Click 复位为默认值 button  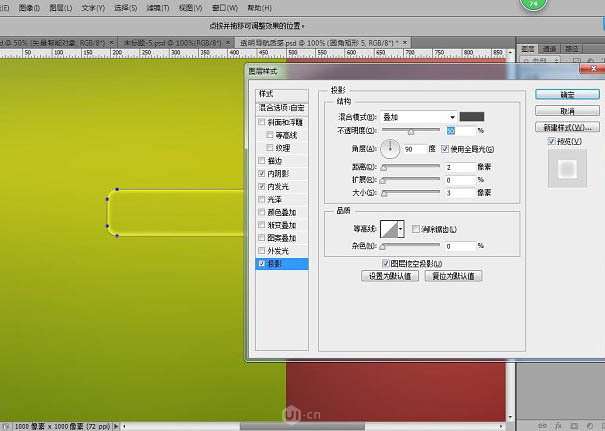point(453,276)
